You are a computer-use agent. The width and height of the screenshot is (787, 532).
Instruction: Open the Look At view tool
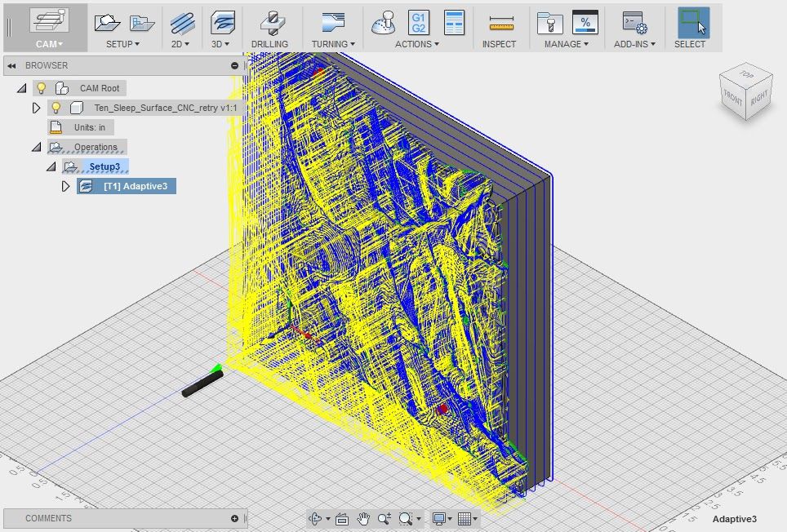point(341,518)
